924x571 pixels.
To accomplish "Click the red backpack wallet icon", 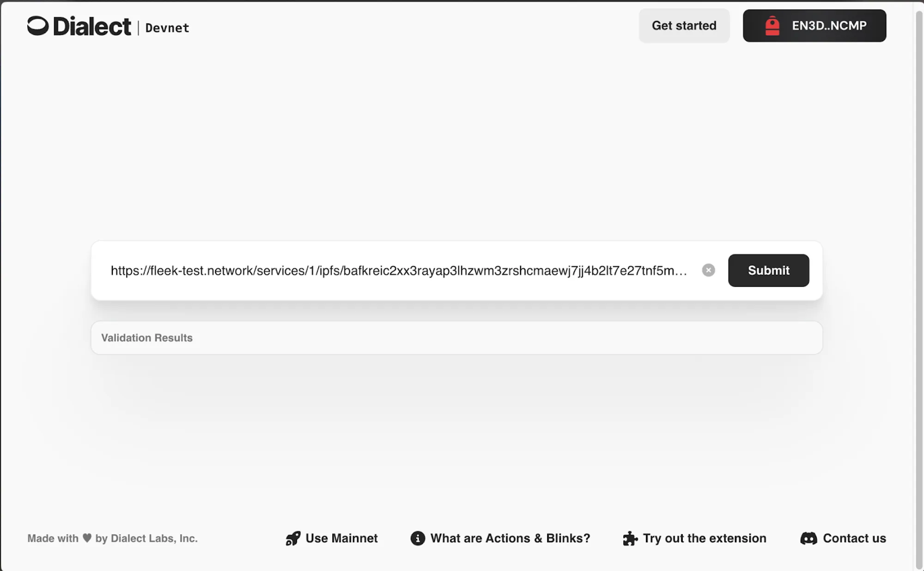I will point(772,26).
